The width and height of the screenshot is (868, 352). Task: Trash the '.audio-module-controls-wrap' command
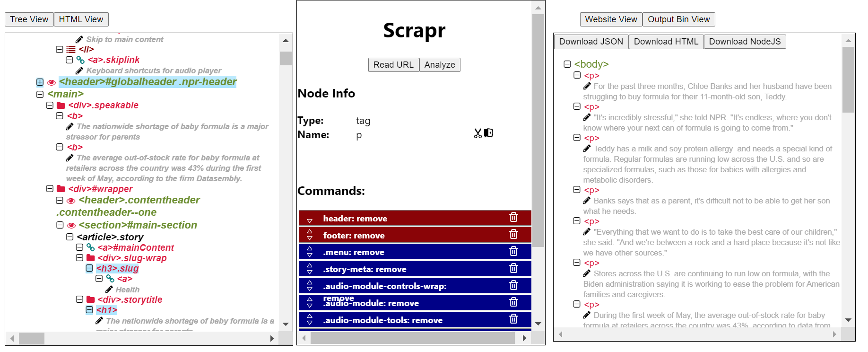pos(513,285)
